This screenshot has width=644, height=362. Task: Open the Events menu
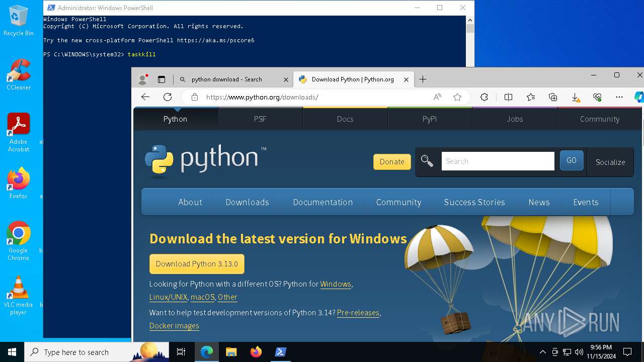586,202
